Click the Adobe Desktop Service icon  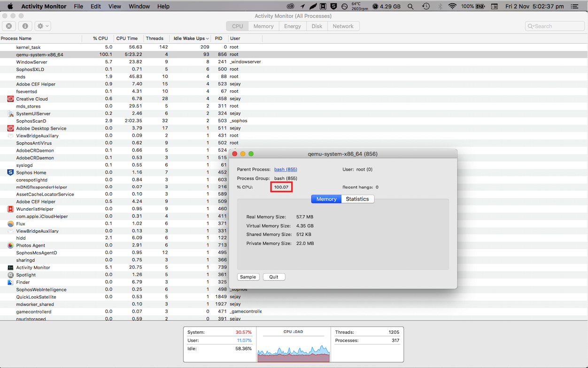pos(10,128)
